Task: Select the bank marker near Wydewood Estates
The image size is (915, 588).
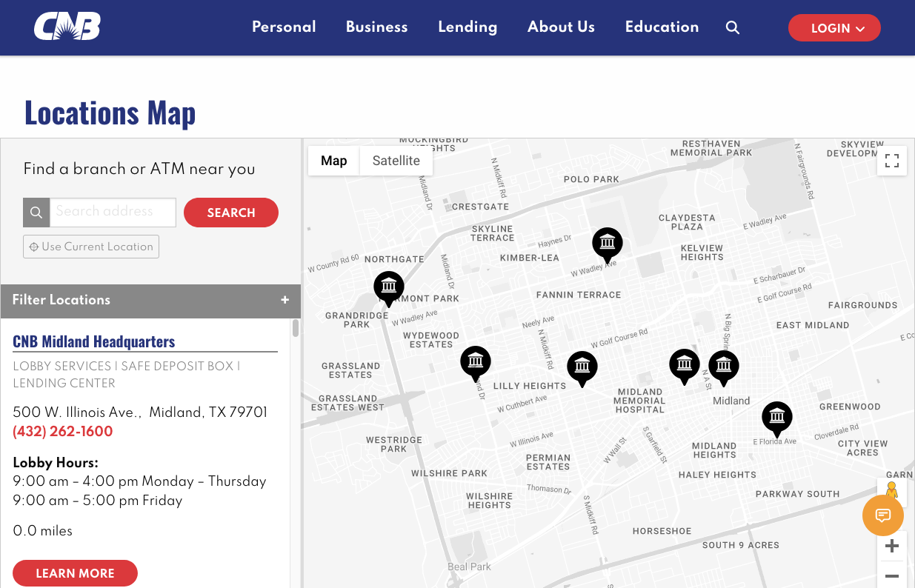Action: pyautogui.click(x=476, y=364)
